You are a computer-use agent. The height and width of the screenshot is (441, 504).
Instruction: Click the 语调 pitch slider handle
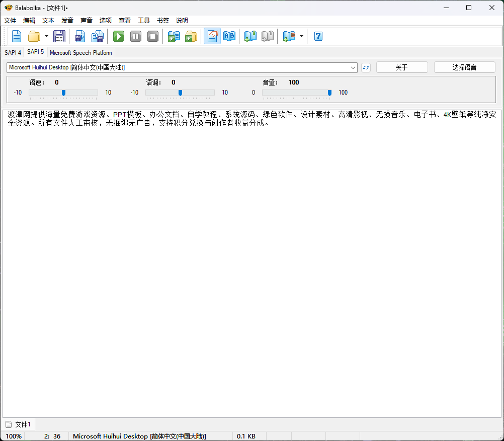point(180,93)
